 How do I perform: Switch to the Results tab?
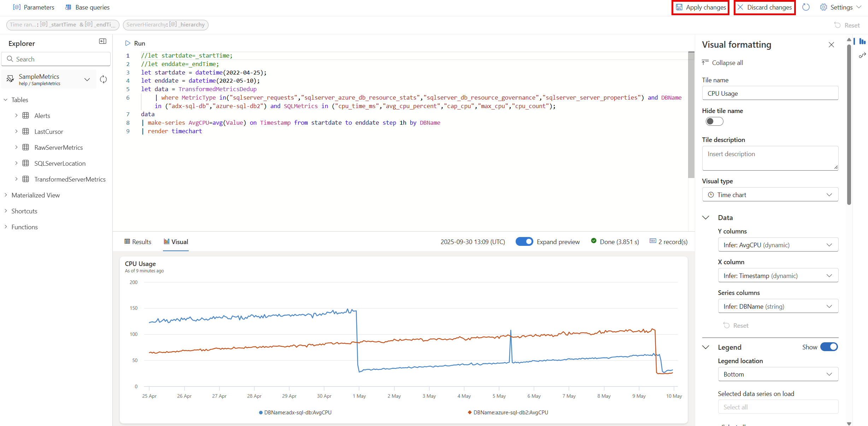click(138, 242)
